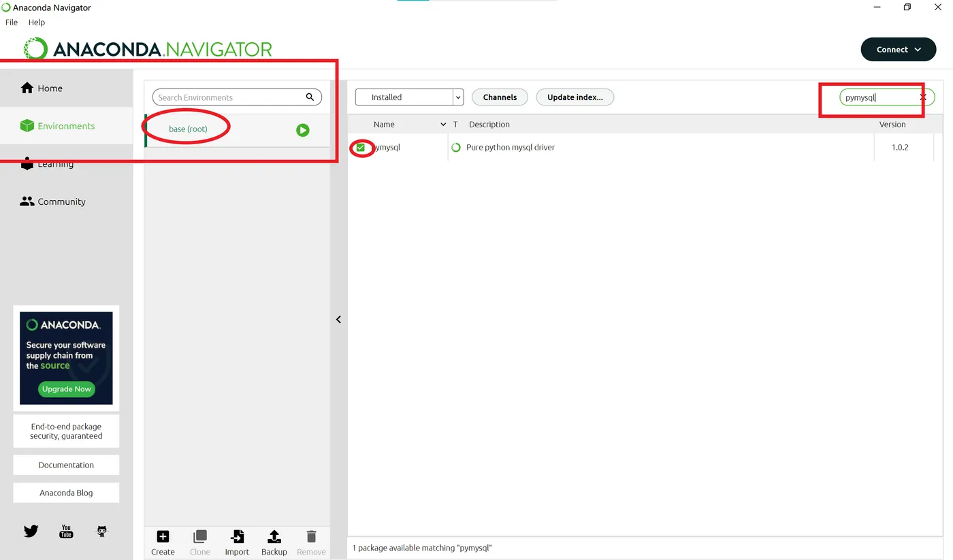The image size is (953, 560).
Task: Switch to the Environments section
Action: click(x=66, y=126)
